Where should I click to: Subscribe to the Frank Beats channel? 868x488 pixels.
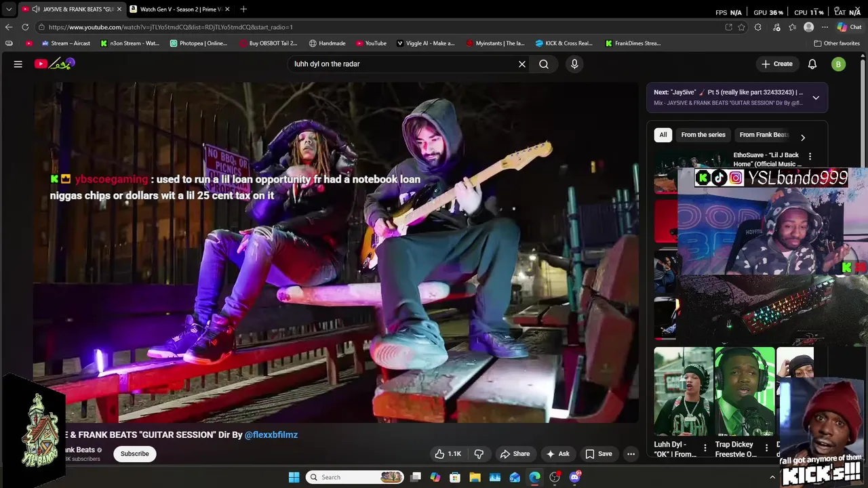(x=135, y=453)
